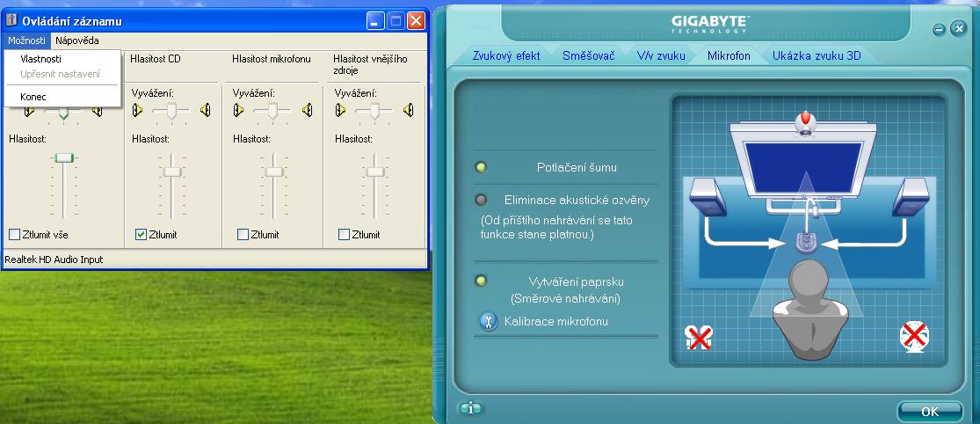The image size is (980, 424).
Task: Click the right balance speaker icon for microphone
Action: click(x=307, y=111)
